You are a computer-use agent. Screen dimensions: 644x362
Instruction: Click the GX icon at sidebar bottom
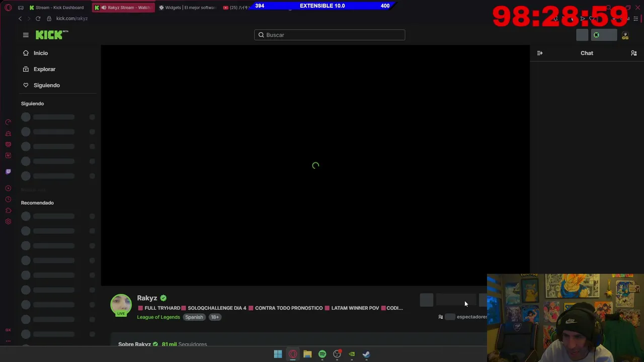click(8, 330)
